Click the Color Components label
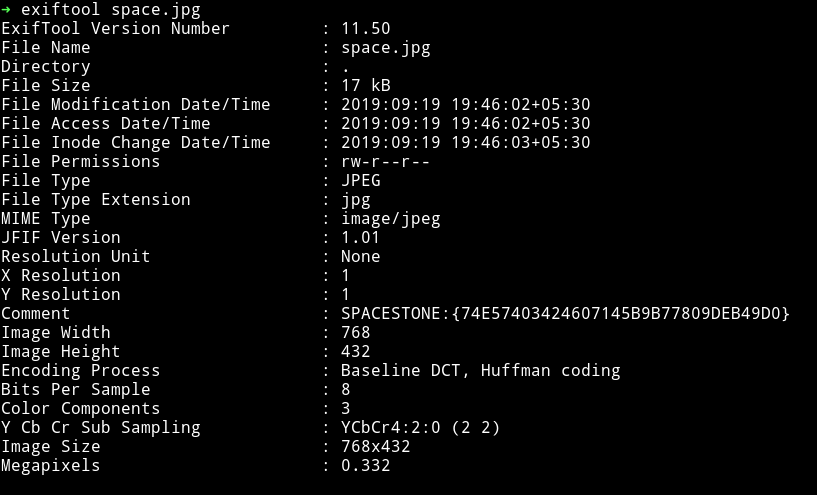 pyautogui.click(x=80, y=409)
